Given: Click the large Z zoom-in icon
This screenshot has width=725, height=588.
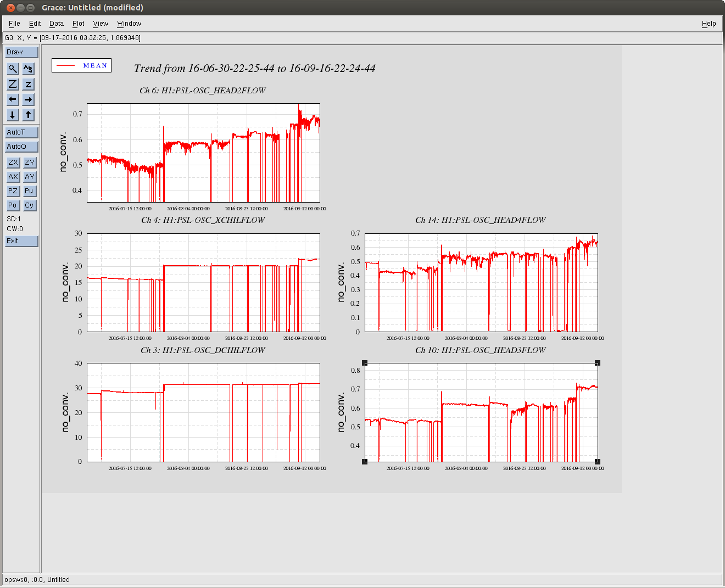Looking at the screenshot, I should click(x=13, y=84).
